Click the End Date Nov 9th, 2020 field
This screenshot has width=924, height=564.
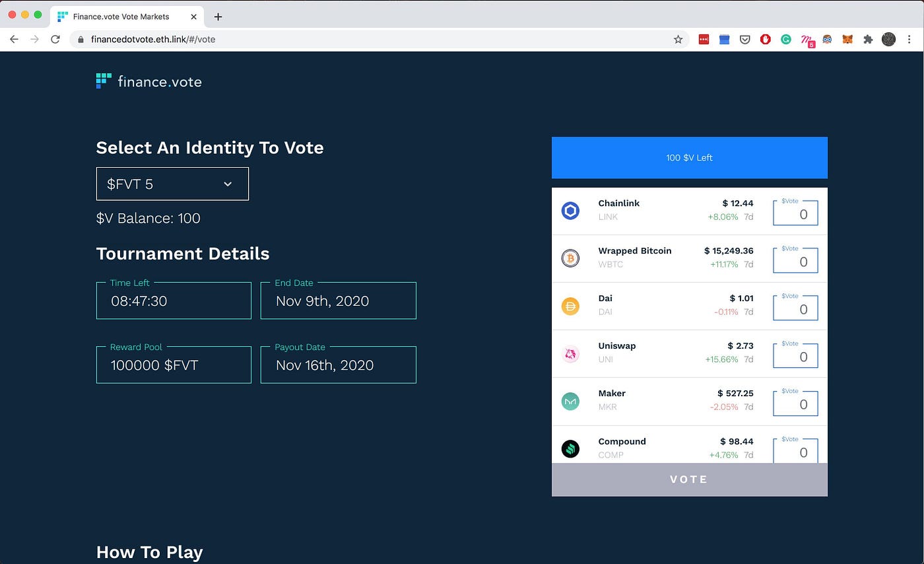pyautogui.click(x=338, y=300)
